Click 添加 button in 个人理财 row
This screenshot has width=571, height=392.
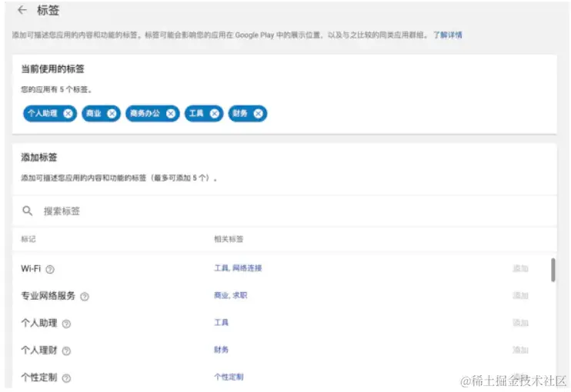[x=520, y=350]
